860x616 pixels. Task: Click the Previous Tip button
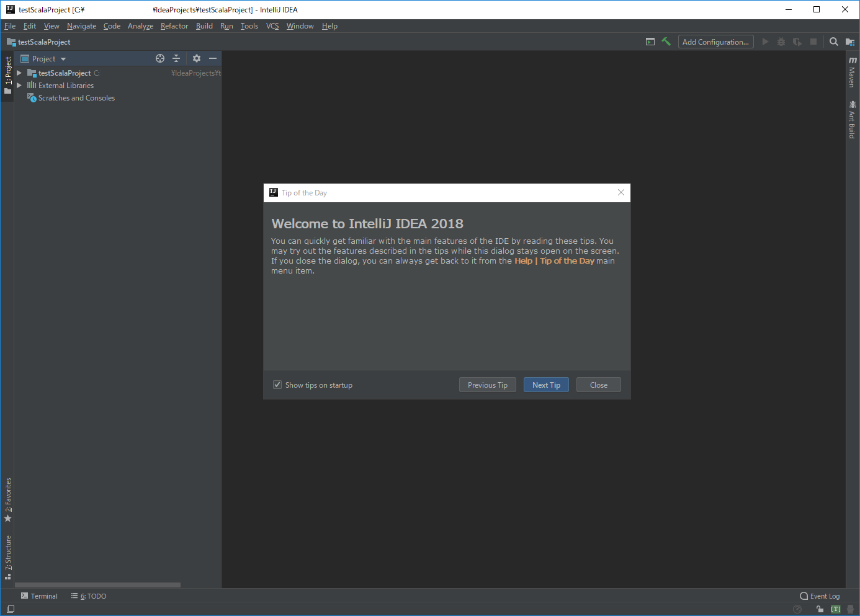point(488,385)
